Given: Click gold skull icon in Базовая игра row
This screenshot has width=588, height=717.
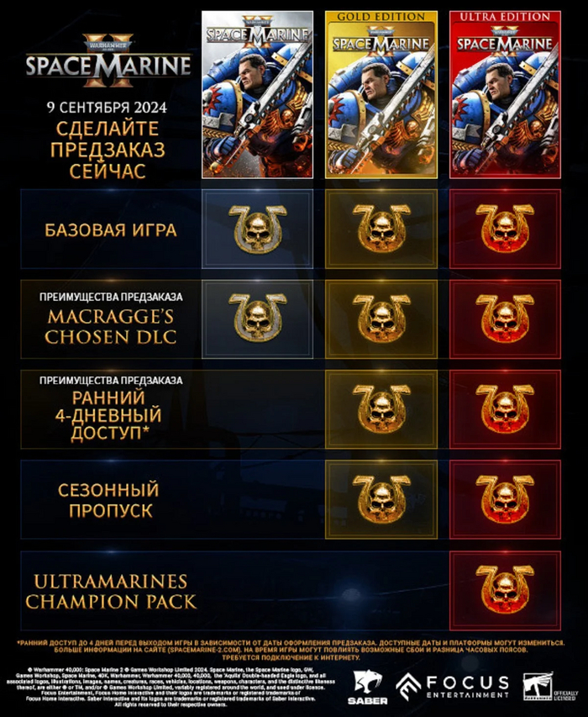Looking at the screenshot, I should (381, 229).
